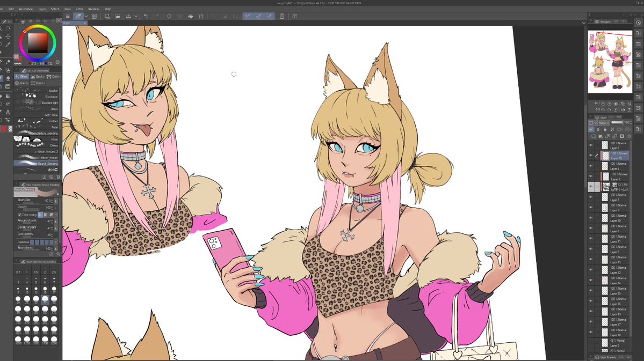This screenshot has height=361, width=644.
Task: Click the Navigator zoom in icon
Action: (610, 104)
